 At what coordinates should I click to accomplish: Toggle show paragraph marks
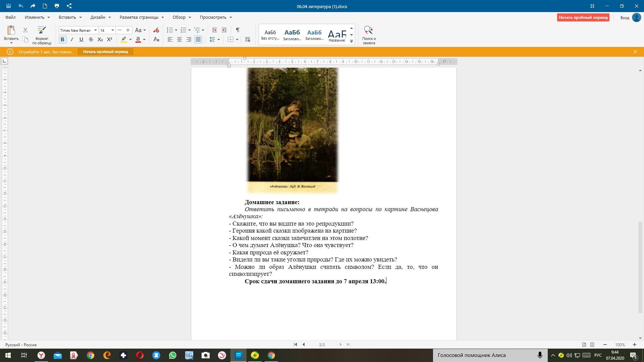(237, 30)
